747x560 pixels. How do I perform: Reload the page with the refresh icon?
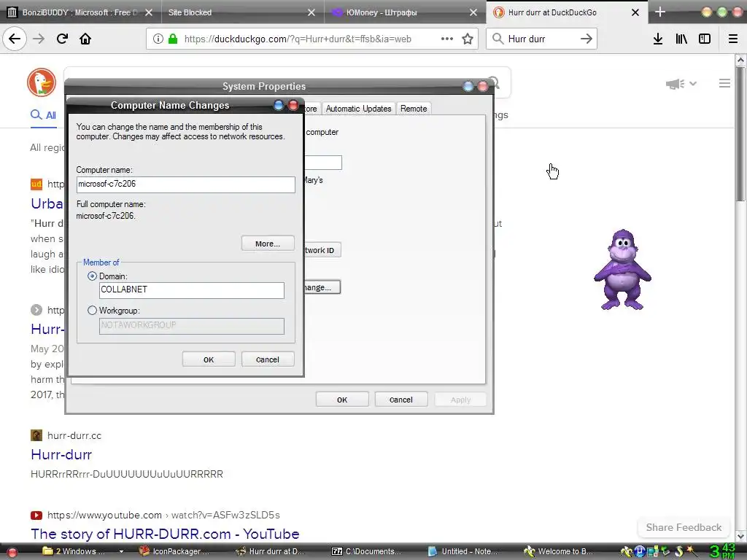[62, 39]
